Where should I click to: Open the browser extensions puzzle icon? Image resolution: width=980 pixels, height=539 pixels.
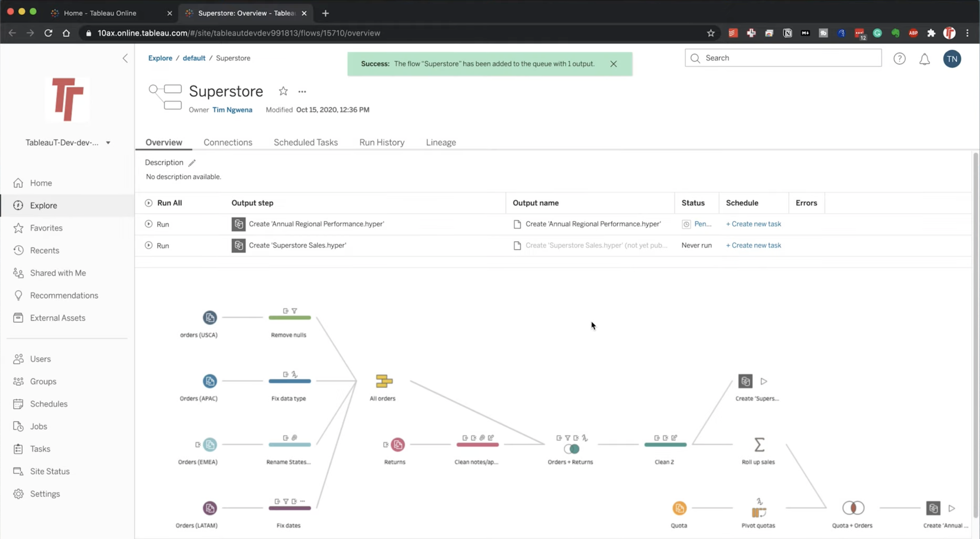[931, 33]
